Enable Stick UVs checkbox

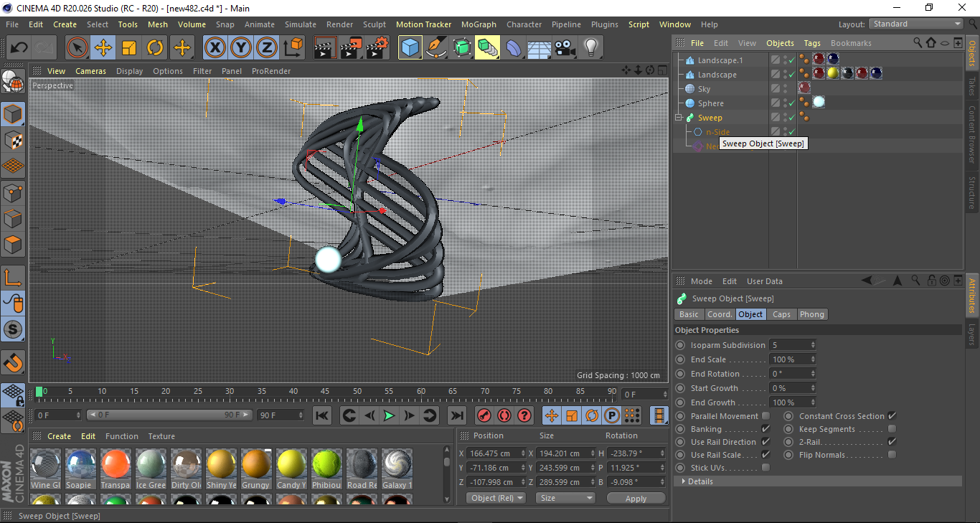coord(765,468)
